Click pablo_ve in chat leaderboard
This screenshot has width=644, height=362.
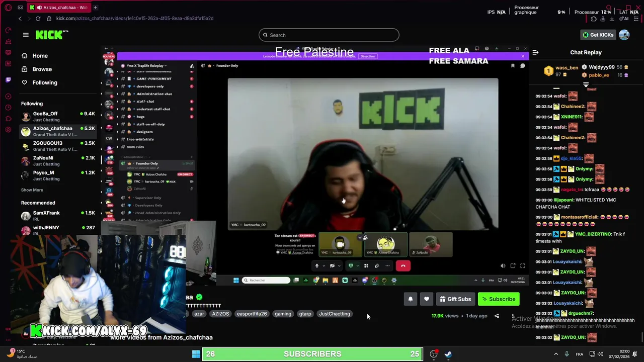pyautogui.click(x=599, y=75)
